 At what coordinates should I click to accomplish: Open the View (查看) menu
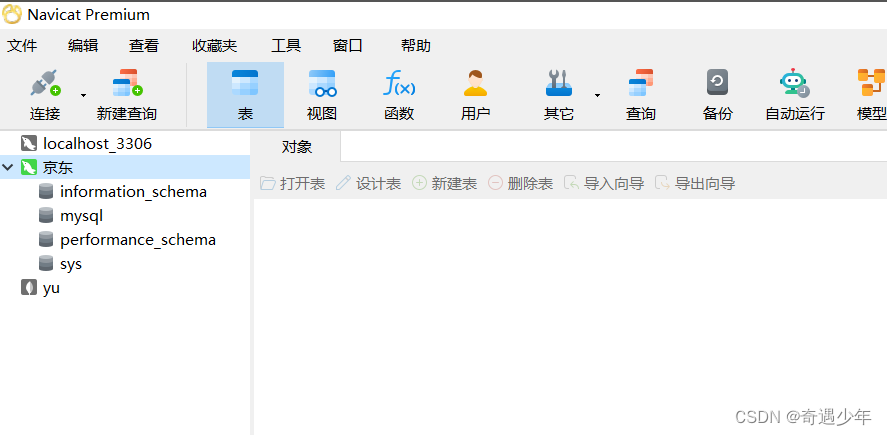(x=144, y=46)
